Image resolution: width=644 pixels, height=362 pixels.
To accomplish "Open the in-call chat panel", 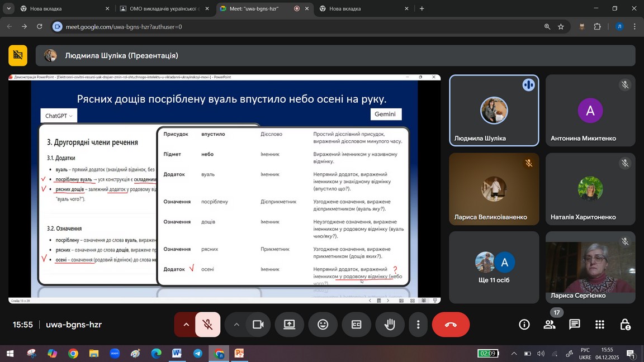I will tap(574, 325).
